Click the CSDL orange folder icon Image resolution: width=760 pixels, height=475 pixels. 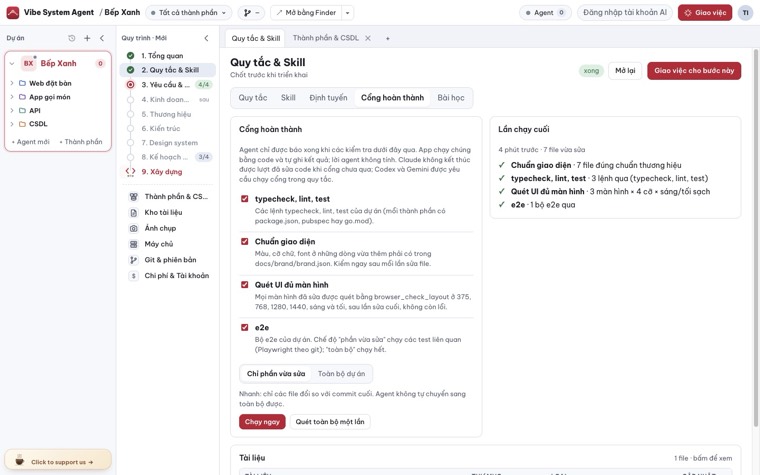(x=22, y=124)
